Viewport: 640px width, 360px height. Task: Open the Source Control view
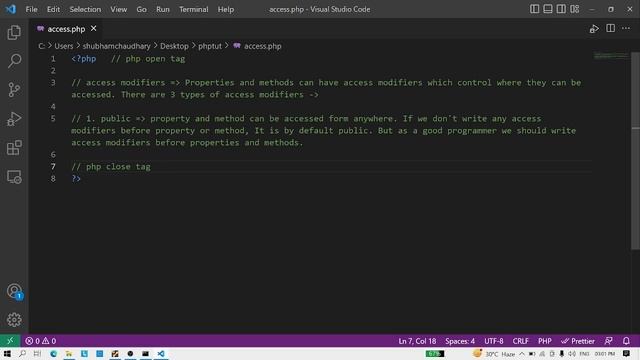click(x=14, y=90)
